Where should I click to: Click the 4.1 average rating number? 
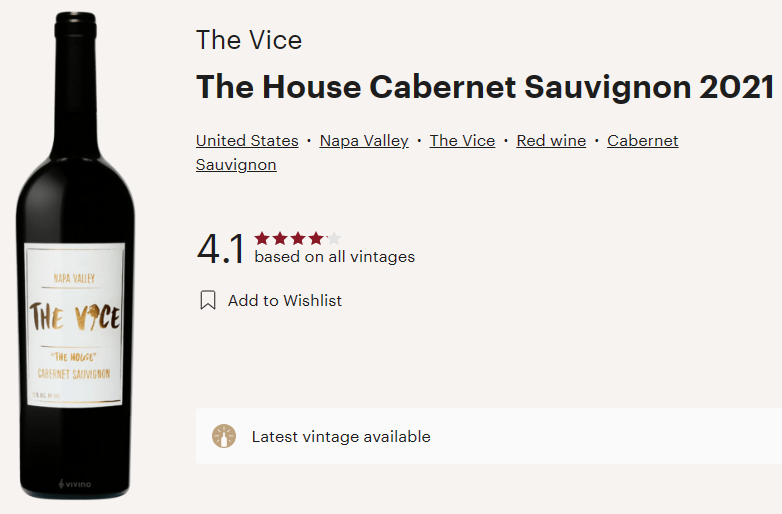pyautogui.click(x=221, y=249)
